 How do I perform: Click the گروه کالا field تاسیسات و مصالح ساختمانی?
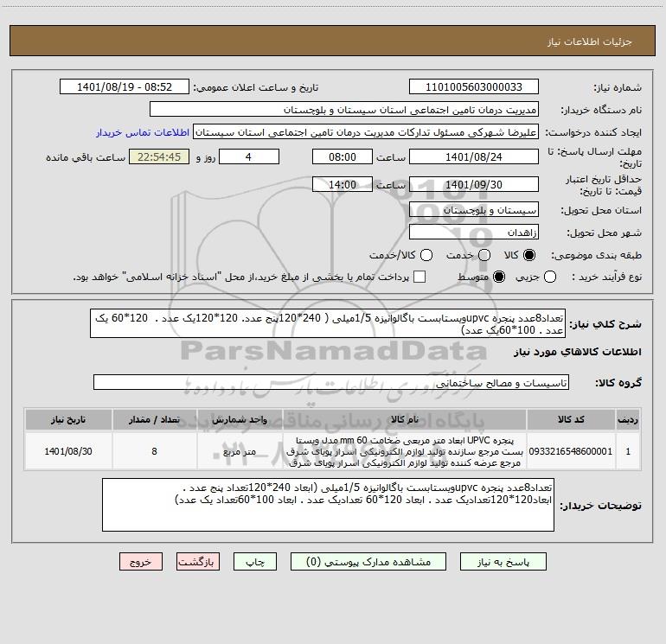[x=331, y=382]
